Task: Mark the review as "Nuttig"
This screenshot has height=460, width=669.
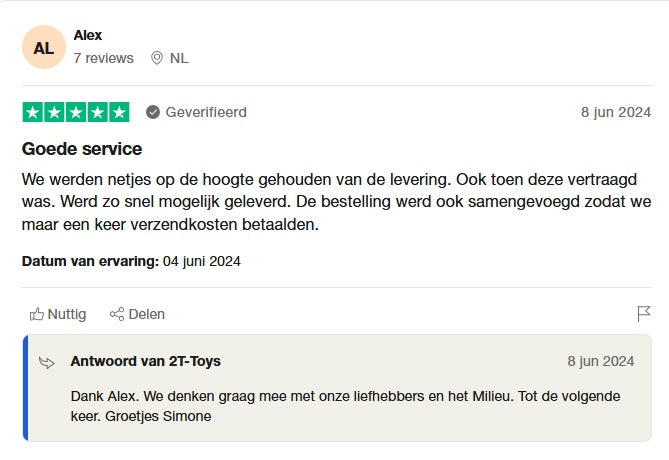Action: pos(67,314)
